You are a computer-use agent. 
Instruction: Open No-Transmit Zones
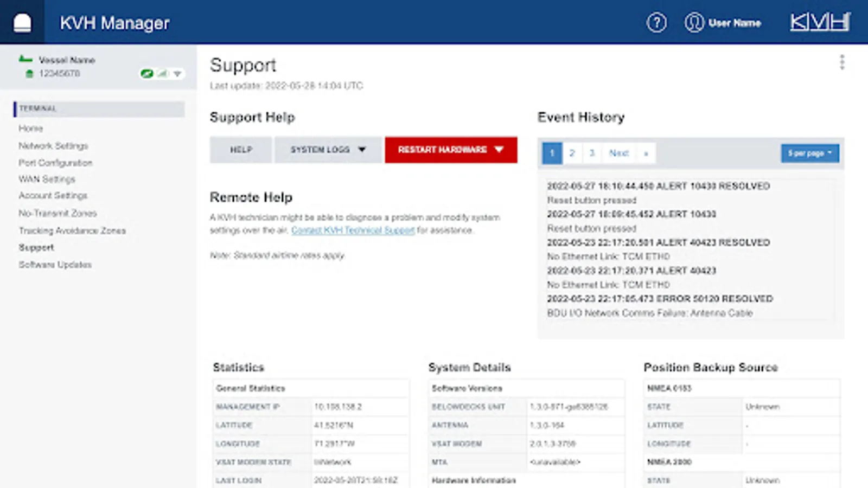[x=58, y=213]
